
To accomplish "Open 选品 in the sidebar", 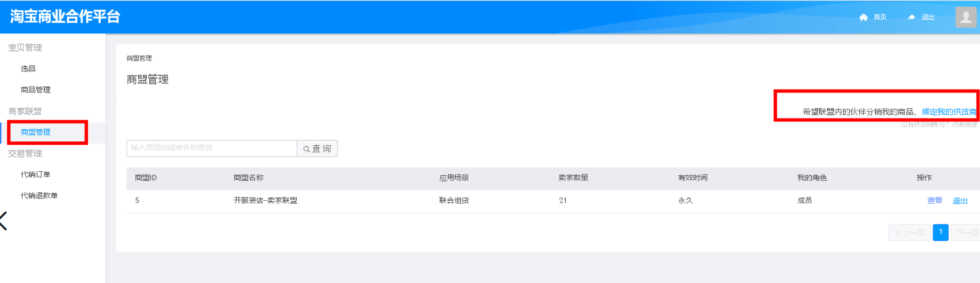I will pyautogui.click(x=28, y=69).
